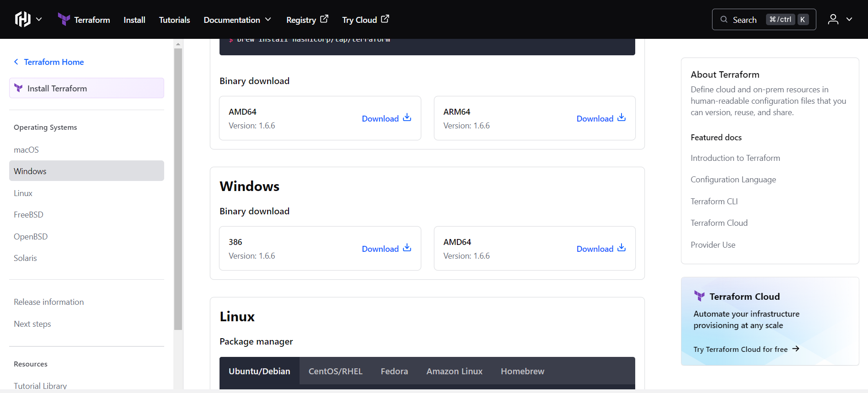The height and width of the screenshot is (393, 868).
Task: Open Next steps link
Action: 32,324
